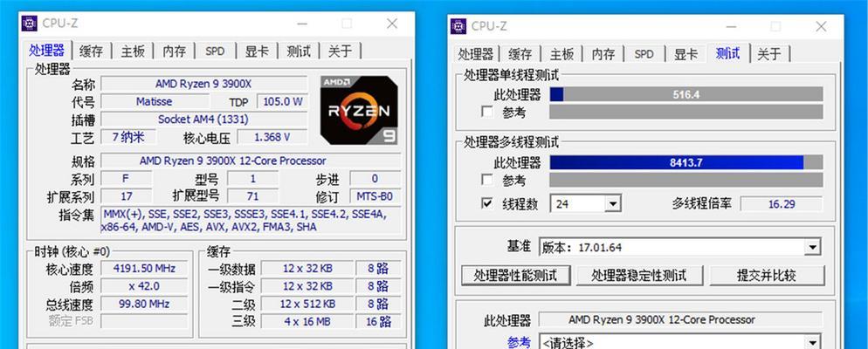Screen dimensions: 868x349
Task: Minimize the right CPU-Z window
Action: [731, 26]
